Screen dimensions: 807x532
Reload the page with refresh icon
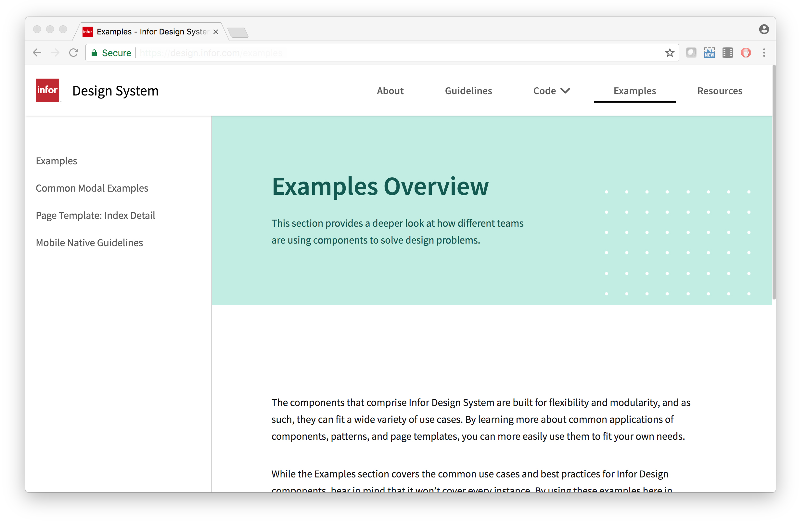74,53
